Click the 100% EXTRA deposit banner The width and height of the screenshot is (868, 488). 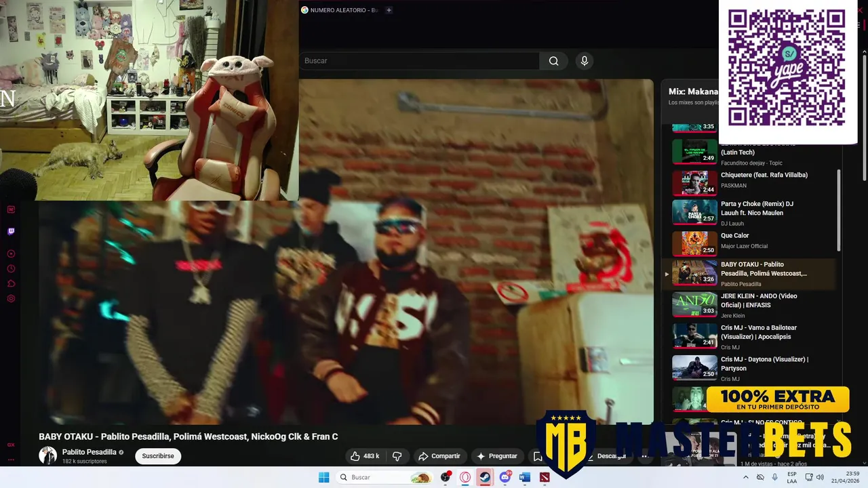point(778,399)
